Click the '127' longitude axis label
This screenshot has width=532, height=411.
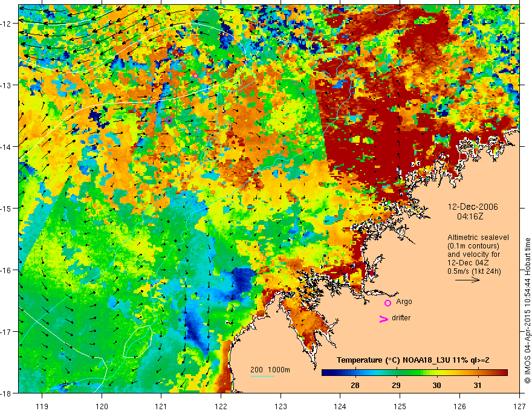[519, 406]
